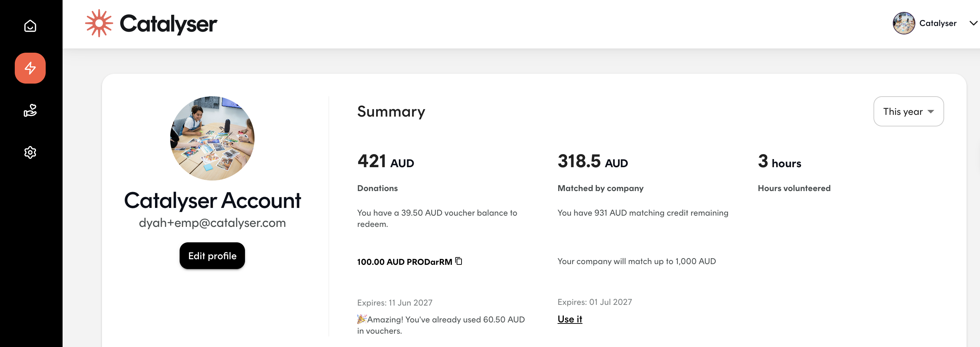
Task: Click the 3 hours volunteered figure
Action: (x=780, y=161)
